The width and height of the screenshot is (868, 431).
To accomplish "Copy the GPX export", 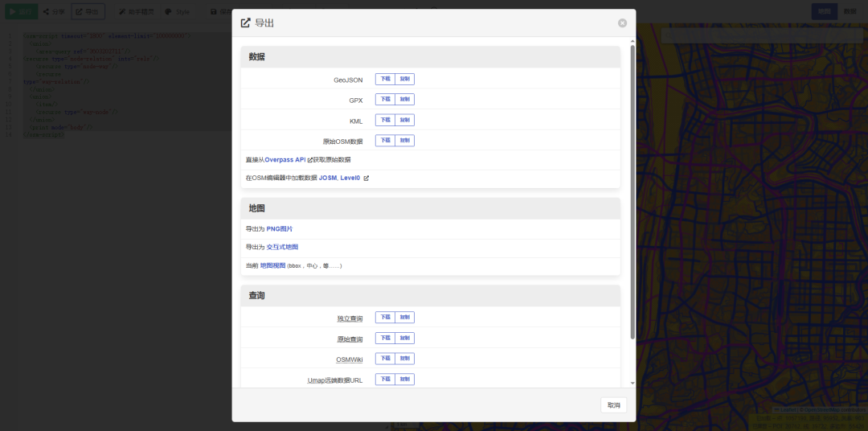I will point(404,99).
